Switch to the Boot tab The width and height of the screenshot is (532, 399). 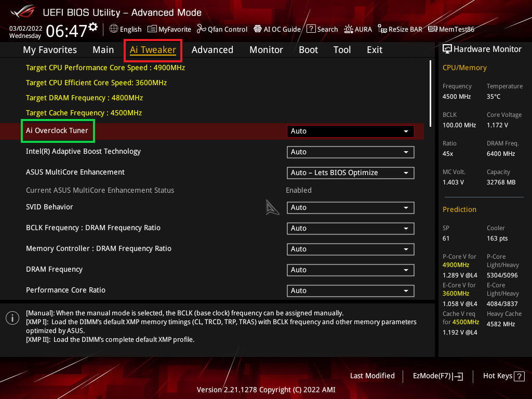point(309,50)
